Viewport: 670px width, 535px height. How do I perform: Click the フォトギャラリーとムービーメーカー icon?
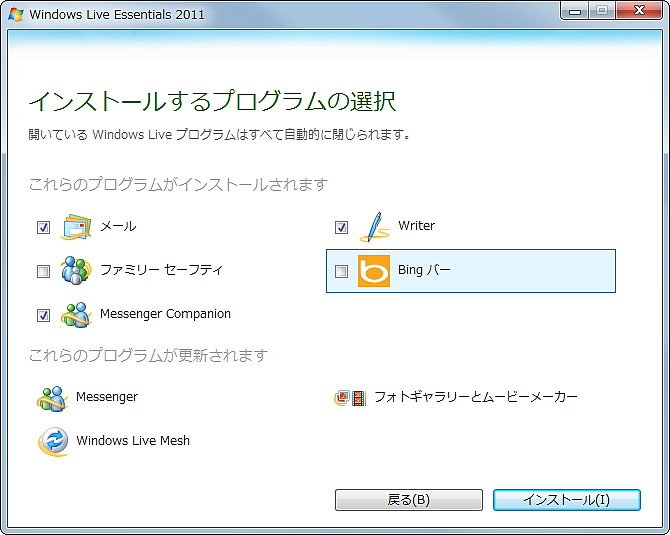350,398
